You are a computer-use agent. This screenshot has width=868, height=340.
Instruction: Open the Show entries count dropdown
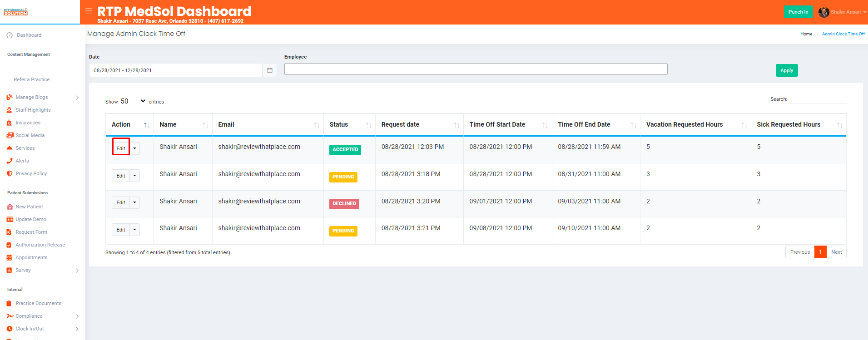click(x=133, y=101)
